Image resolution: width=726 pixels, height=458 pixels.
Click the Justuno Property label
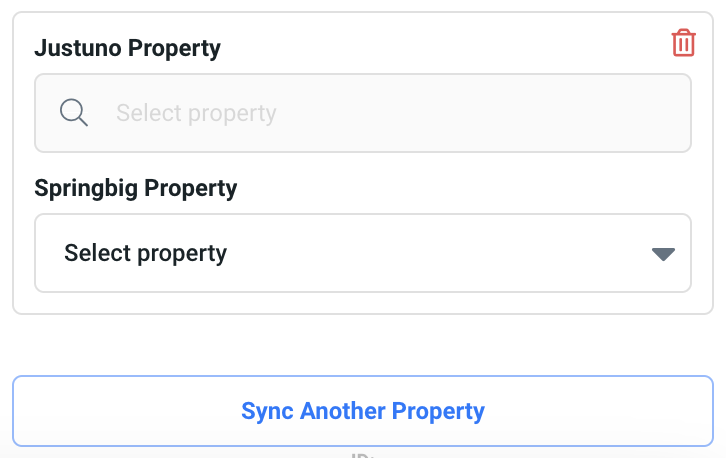[x=127, y=48]
